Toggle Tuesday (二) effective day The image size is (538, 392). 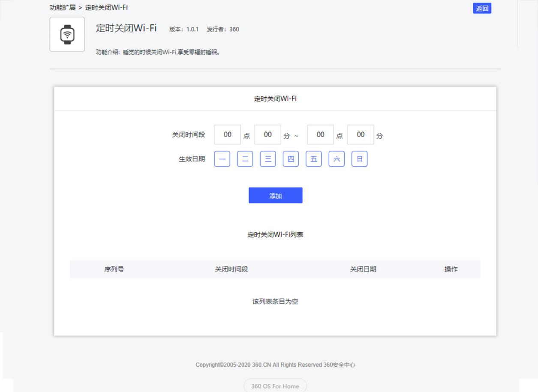point(244,159)
